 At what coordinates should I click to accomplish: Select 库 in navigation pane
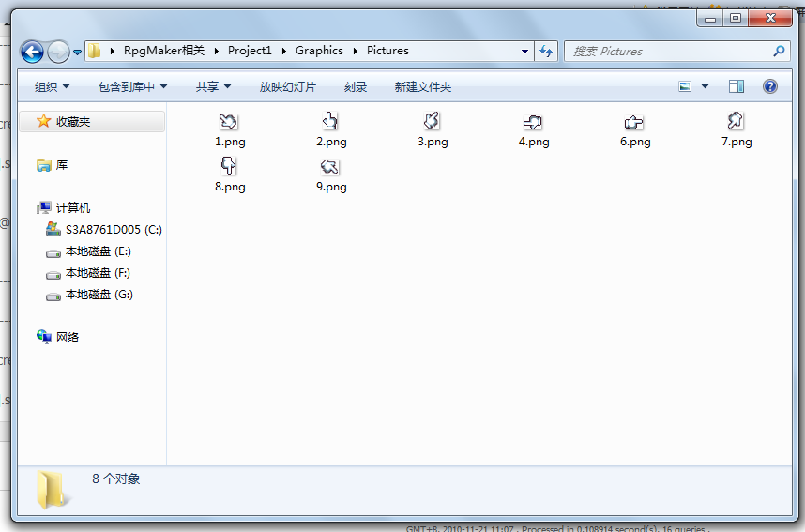coord(62,165)
